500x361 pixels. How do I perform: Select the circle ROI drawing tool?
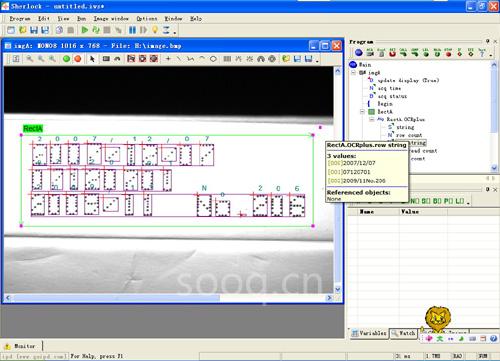click(213, 59)
